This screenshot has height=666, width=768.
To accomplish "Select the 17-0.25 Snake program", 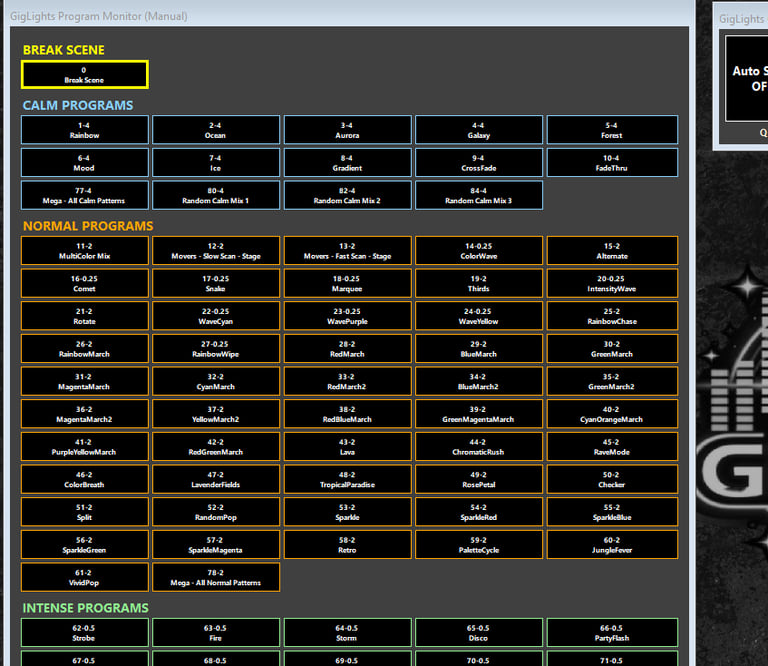I will 216,284.
